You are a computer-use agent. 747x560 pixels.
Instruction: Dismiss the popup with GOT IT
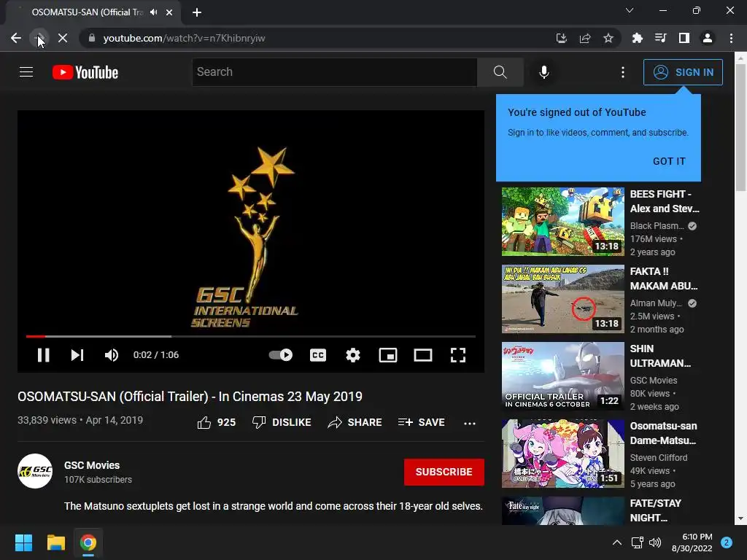click(x=669, y=161)
